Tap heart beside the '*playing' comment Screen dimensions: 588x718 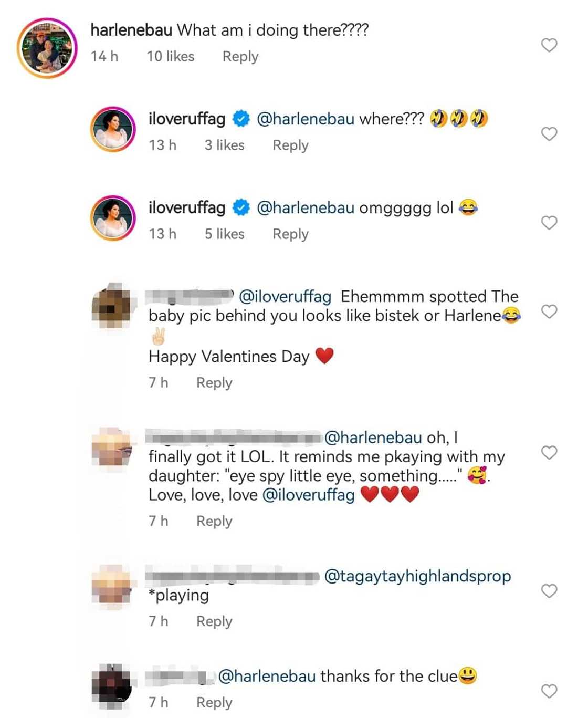coord(549,591)
